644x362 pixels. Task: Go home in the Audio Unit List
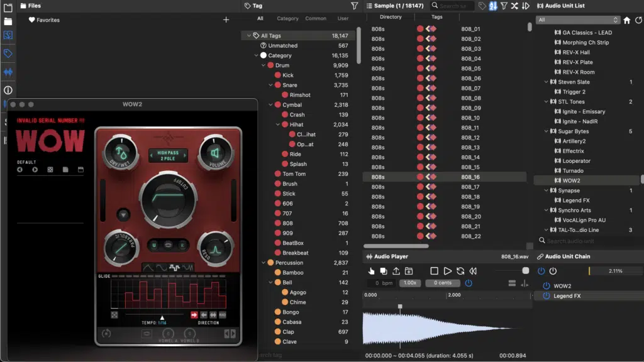click(627, 20)
